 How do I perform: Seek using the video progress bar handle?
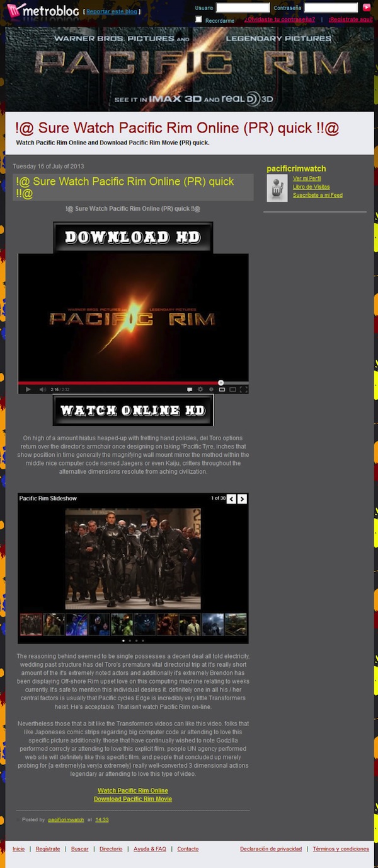220,382
